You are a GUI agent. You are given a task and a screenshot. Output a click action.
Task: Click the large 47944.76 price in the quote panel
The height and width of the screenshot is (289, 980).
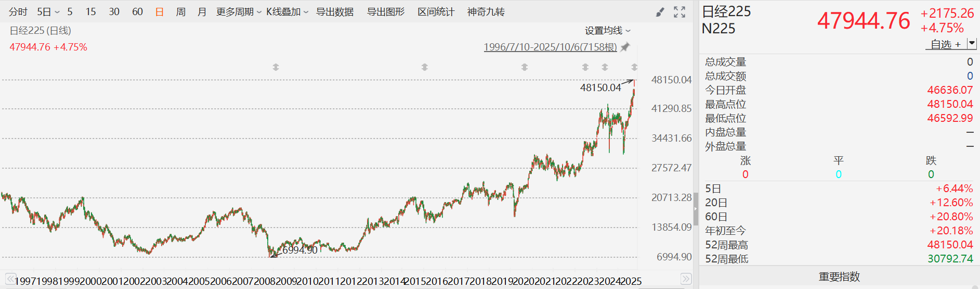(864, 21)
